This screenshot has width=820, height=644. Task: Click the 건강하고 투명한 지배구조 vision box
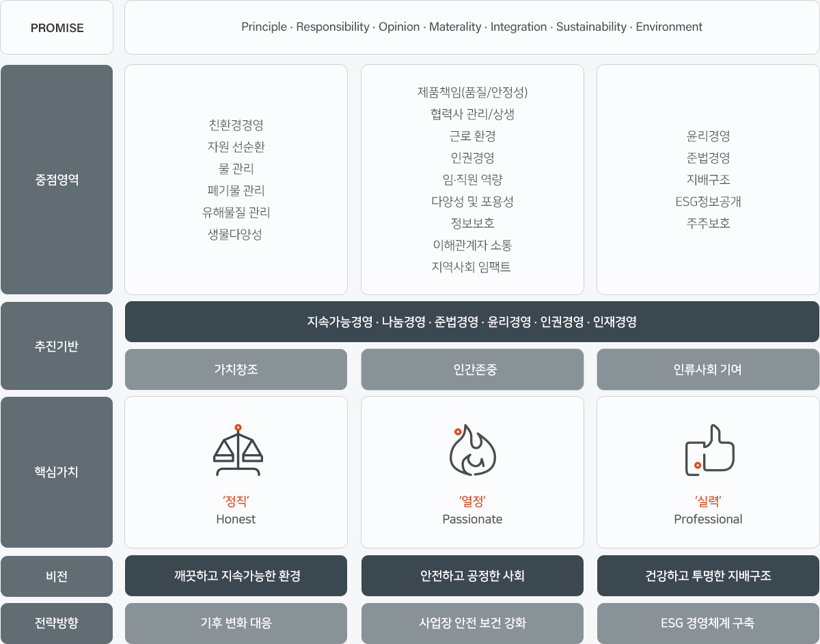(x=708, y=576)
